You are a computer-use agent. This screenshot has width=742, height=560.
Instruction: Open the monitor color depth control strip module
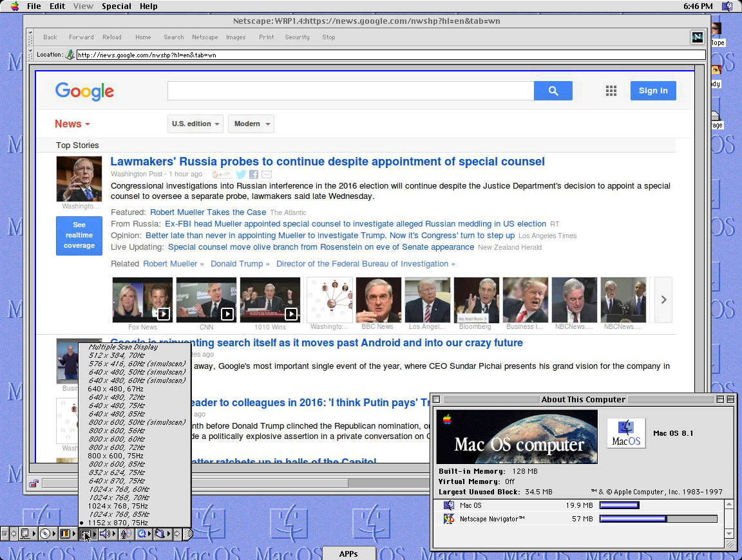(x=68, y=534)
